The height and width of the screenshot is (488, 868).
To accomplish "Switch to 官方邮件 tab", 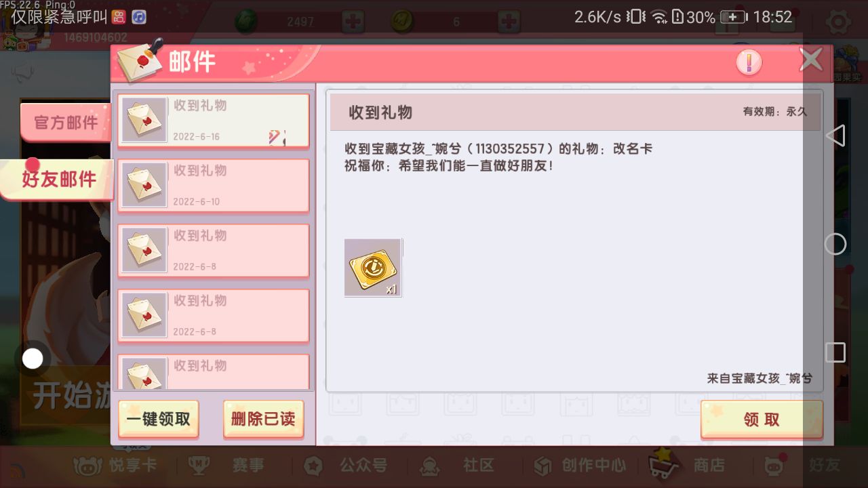I will tap(66, 123).
